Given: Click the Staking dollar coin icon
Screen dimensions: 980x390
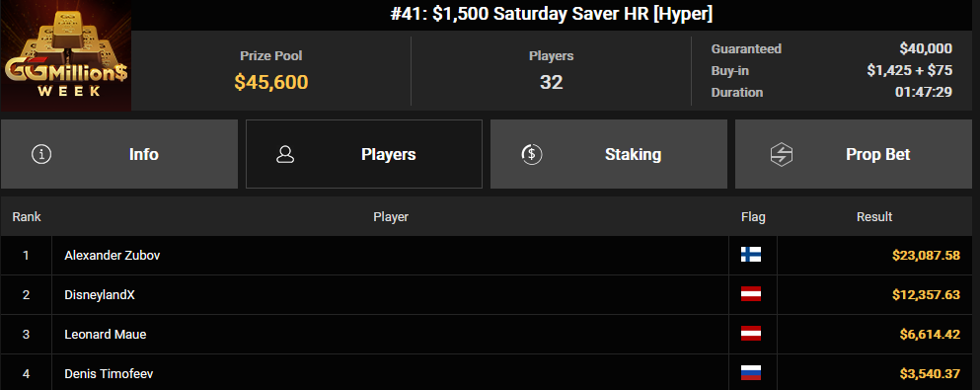Looking at the screenshot, I should pyautogui.click(x=531, y=154).
